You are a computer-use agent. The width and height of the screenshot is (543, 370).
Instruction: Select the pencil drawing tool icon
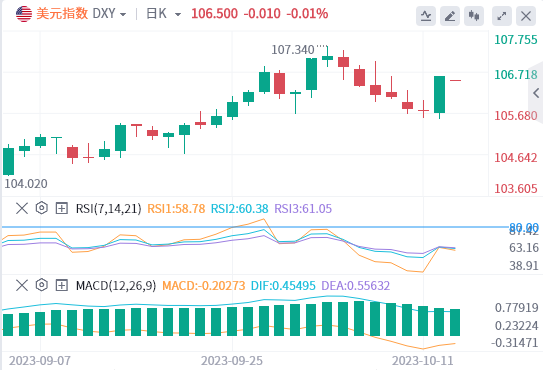coord(449,16)
